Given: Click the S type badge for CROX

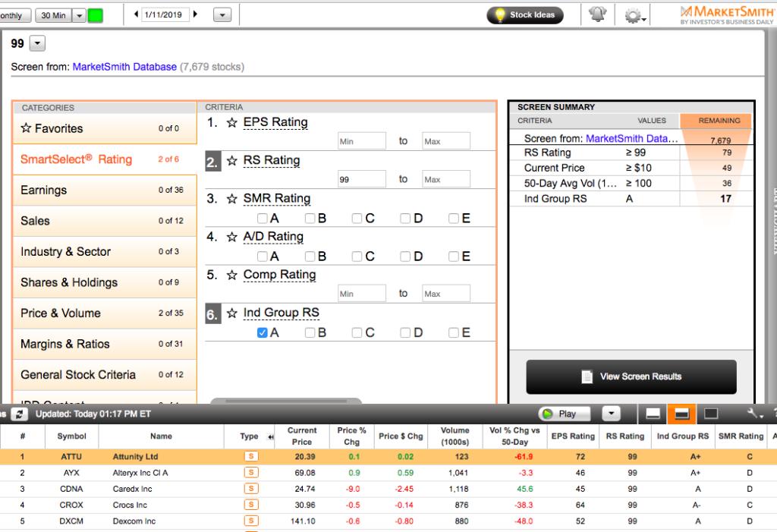Looking at the screenshot, I should (x=251, y=505).
